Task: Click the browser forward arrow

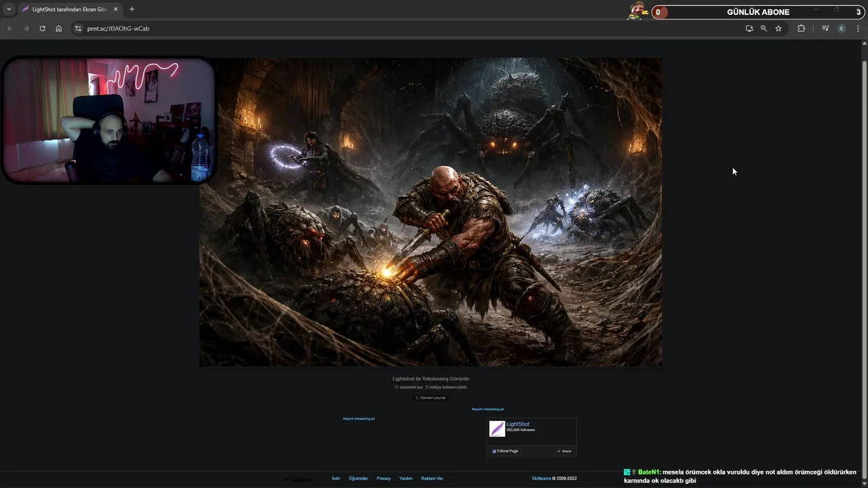Action: click(x=26, y=28)
